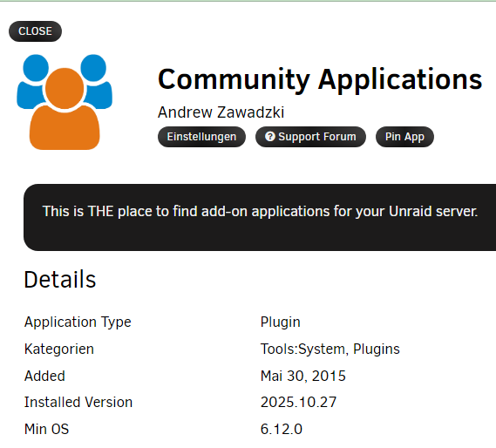
Task: Close the app details panel
Action: (35, 31)
